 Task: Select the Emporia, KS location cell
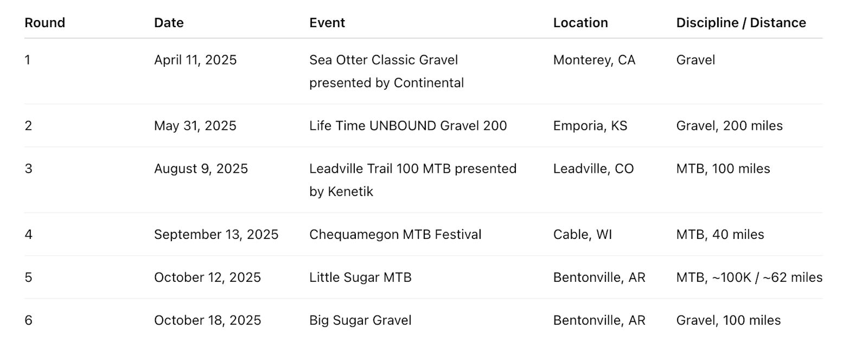(590, 125)
